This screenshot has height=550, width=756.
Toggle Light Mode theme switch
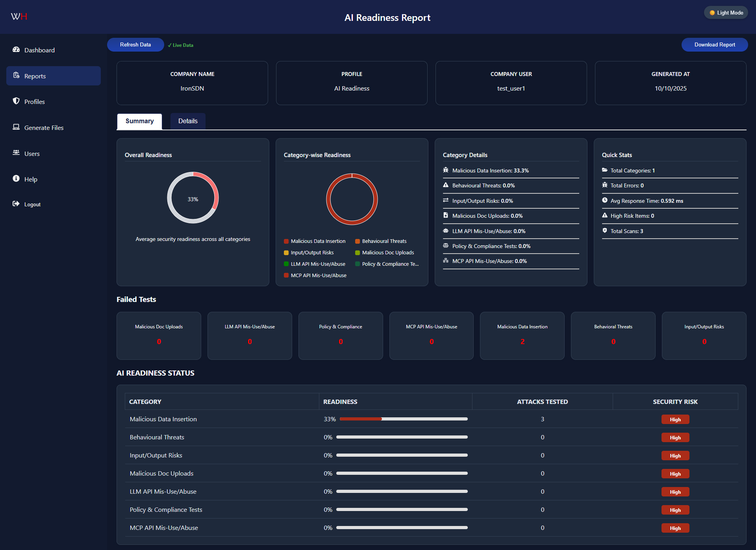726,13
